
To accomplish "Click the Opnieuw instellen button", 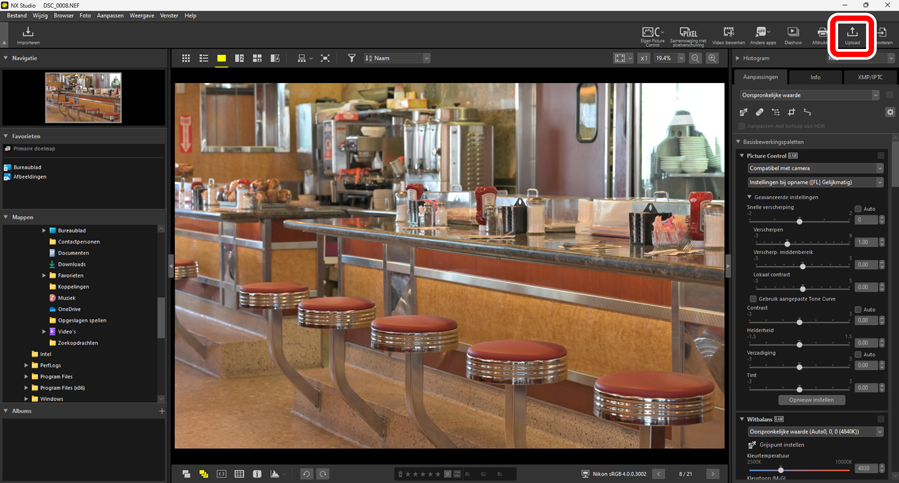I will tap(811, 400).
